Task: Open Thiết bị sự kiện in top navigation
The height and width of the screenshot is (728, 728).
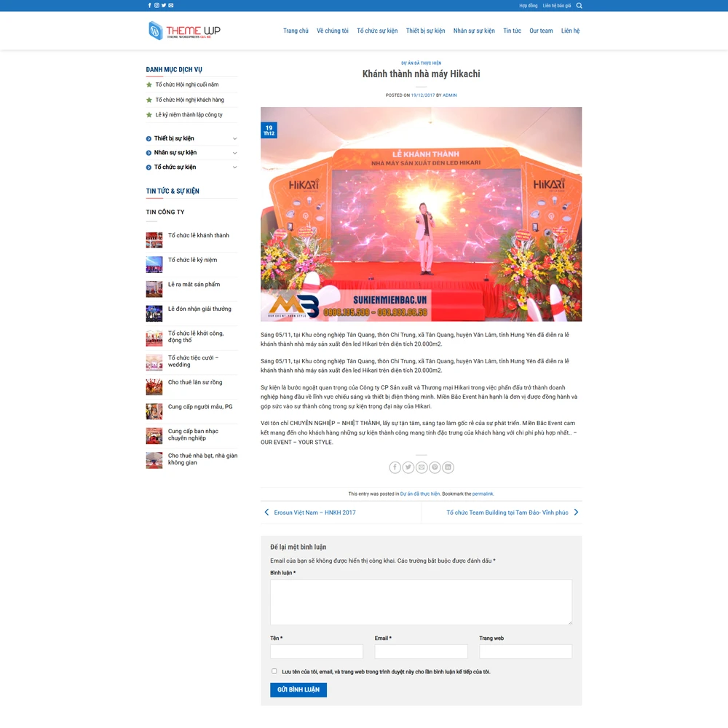Action: (425, 31)
